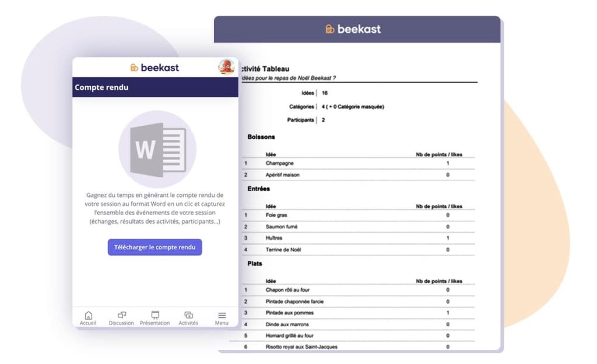Click the Entrées category heading
The image size is (597, 364).
258,189
